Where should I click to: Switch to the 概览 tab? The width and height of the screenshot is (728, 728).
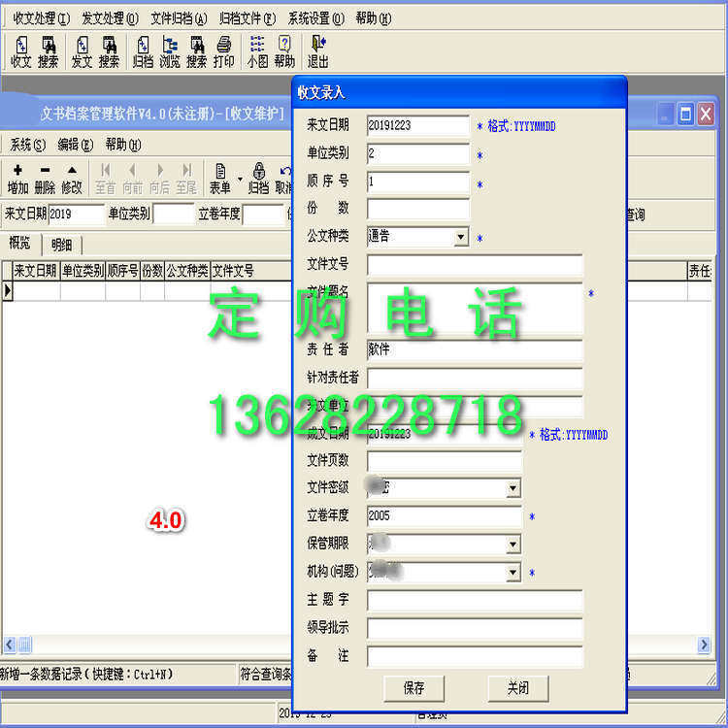coord(20,244)
